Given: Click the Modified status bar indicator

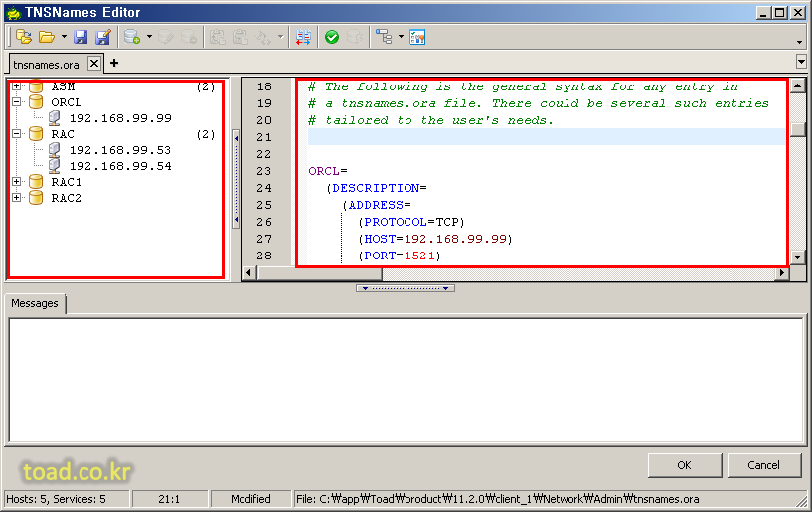Looking at the screenshot, I should 250,499.
